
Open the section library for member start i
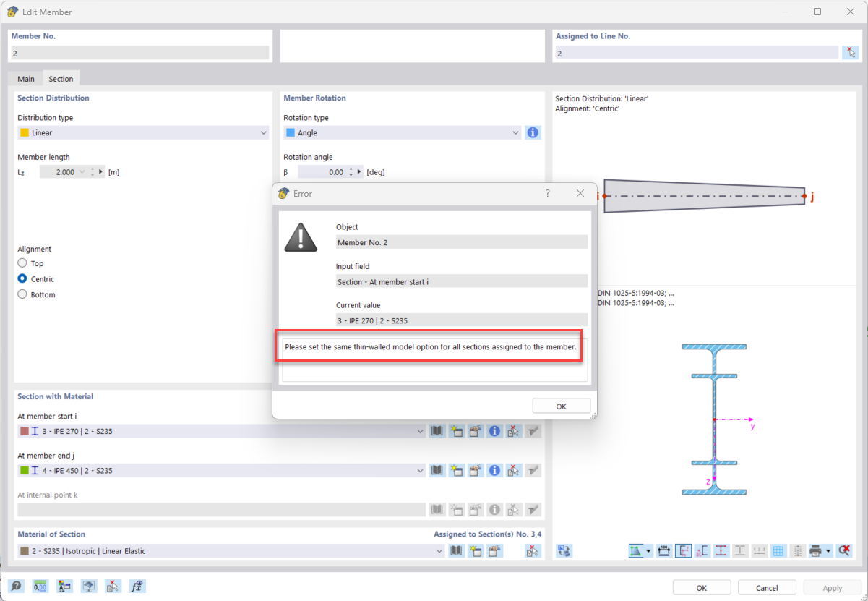click(x=437, y=430)
